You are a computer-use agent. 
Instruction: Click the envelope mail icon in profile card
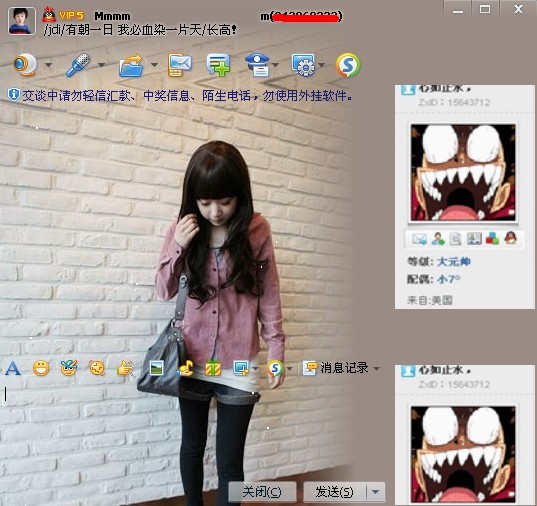(x=419, y=239)
